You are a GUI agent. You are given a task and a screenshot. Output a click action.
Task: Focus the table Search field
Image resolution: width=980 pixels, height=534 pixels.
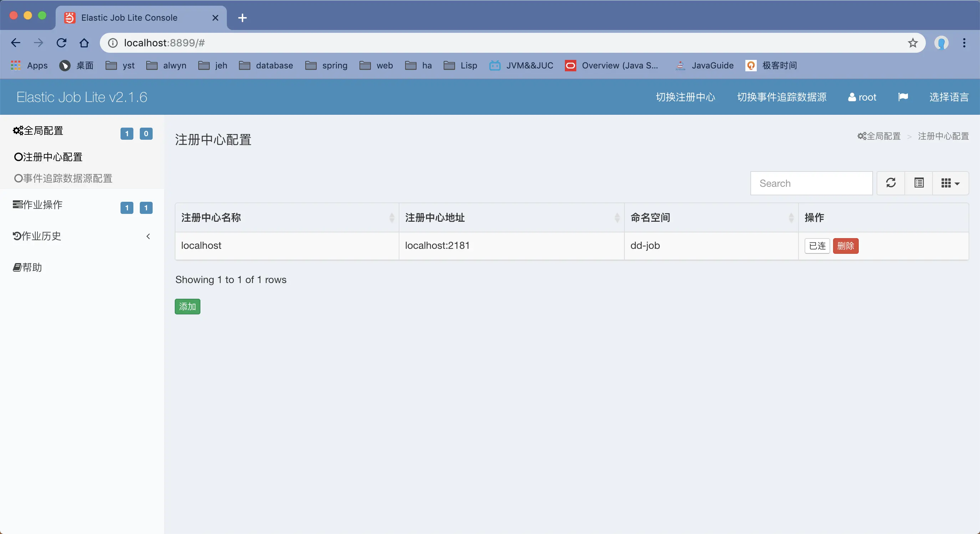811,183
